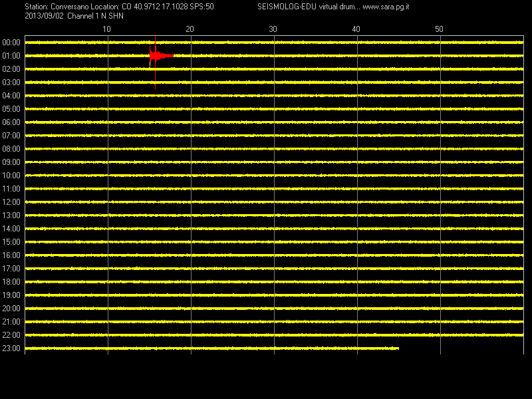Click the SPS:50 sample rate text
532x399 pixels.
point(202,7)
